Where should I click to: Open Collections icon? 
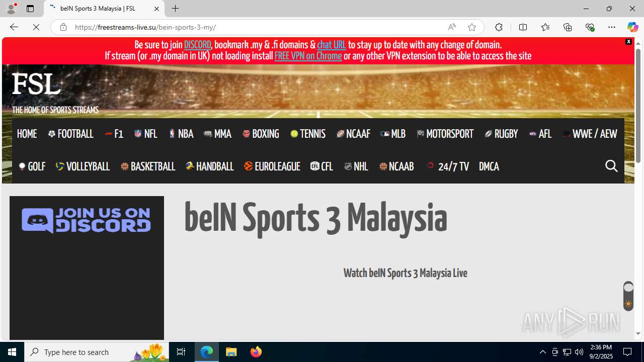tap(568, 27)
